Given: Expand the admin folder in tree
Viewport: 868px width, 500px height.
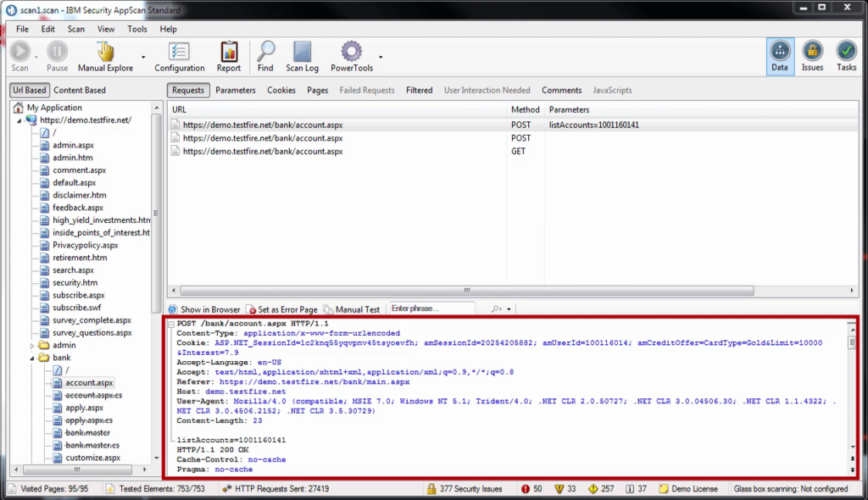Looking at the screenshot, I should [33, 346].
